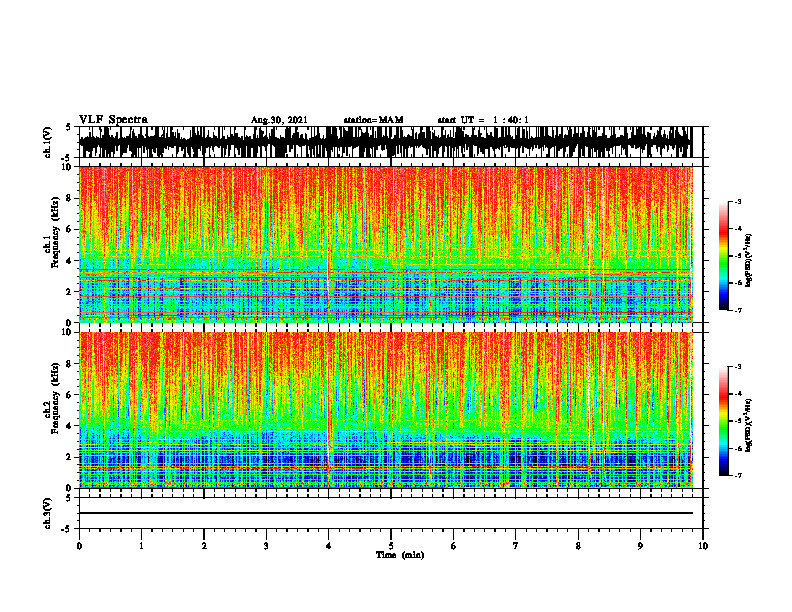The height and width of the screenshot is (612, 792).
Task: Click time axis tick label "1"
Action: coord(141,546)
